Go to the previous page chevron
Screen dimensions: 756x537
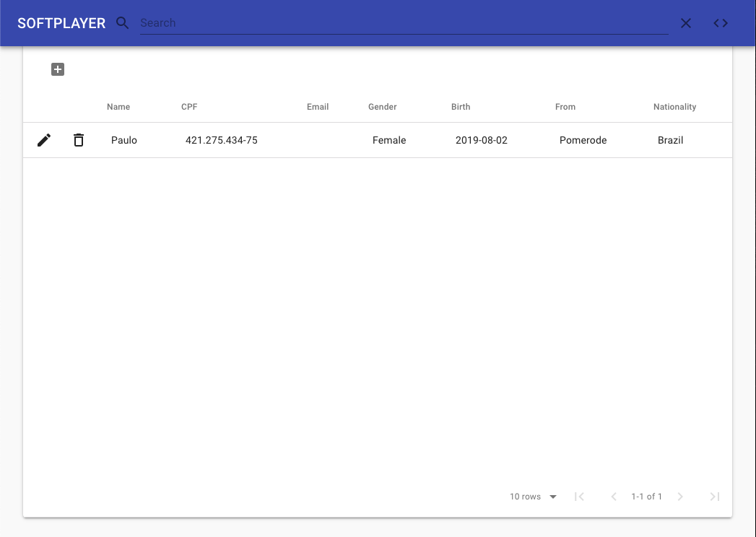click(x=614, y=497)
